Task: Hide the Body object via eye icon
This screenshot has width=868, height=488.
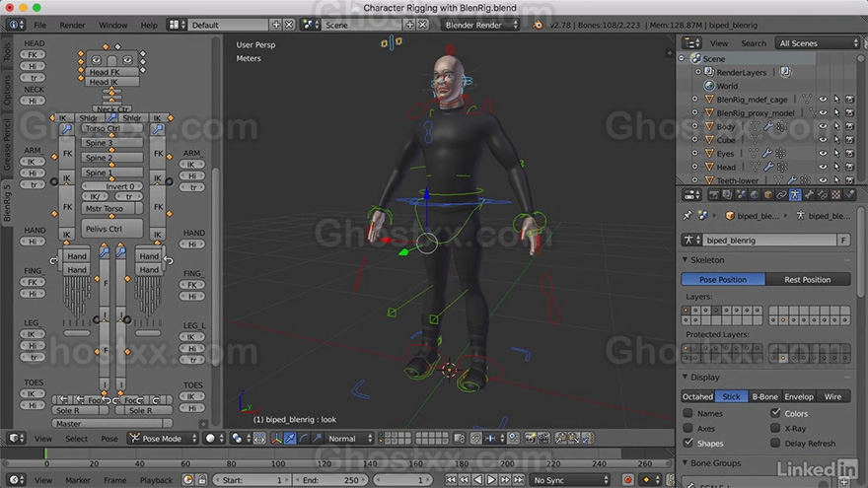Action: 823,126
